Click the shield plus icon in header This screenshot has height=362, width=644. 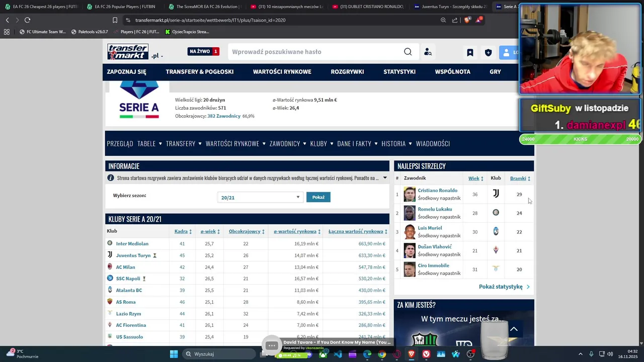[488, 52]
